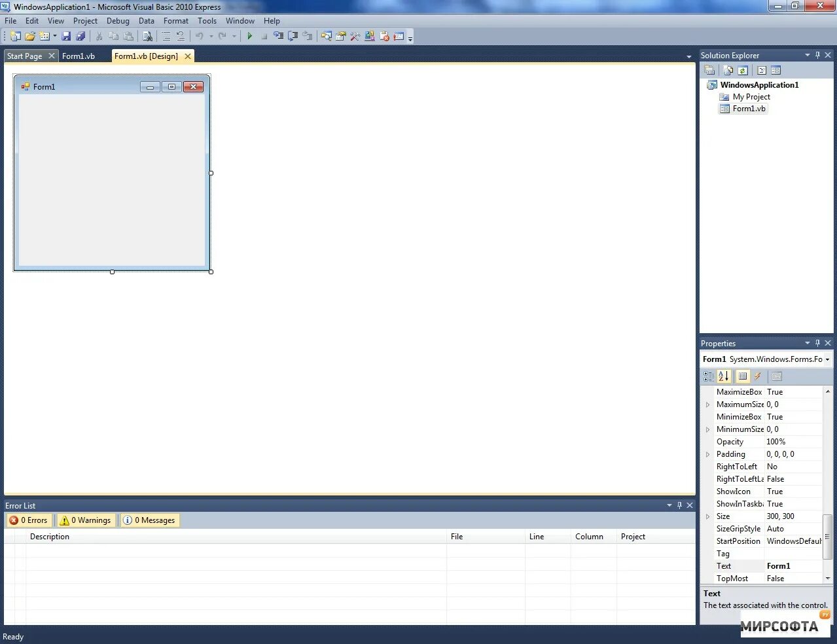Expand the MinimumSize property
Viewport: 837px width, 644px height.
[707, 429]
